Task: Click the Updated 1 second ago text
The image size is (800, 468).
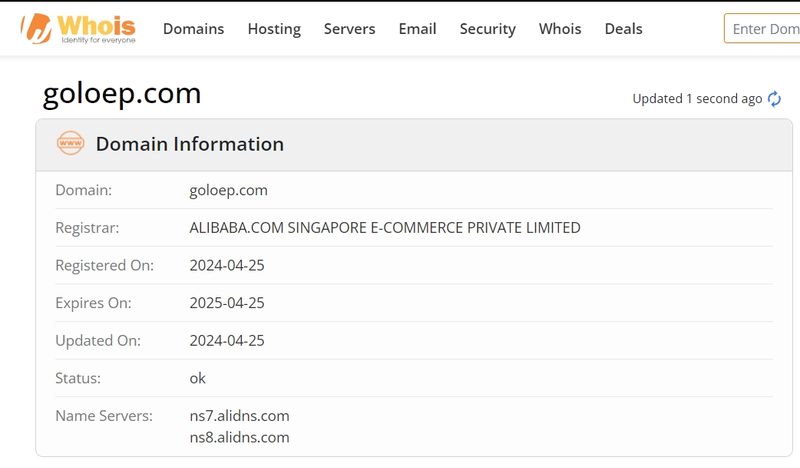Action: coord(697,99)
